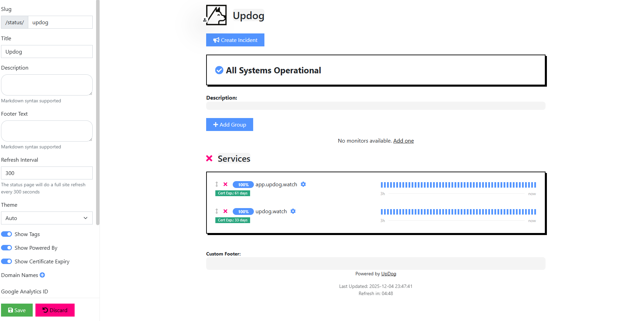This screenshot has width=644, height=321.
Task: Click the dog logo upload icon
Action: (205, 20)
